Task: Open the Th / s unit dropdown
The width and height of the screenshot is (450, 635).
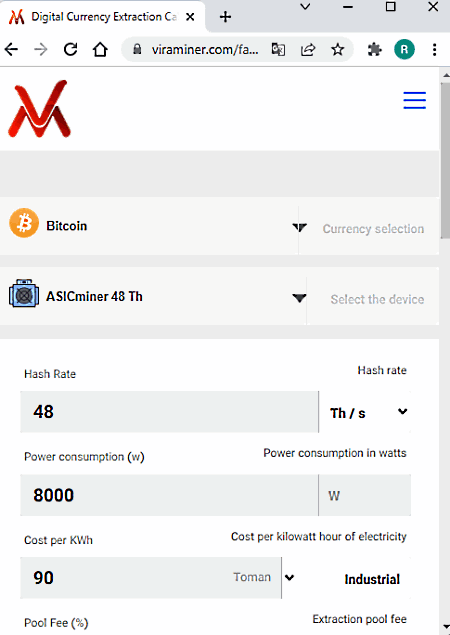Action: pyautogui.click(x=365, y=412)
